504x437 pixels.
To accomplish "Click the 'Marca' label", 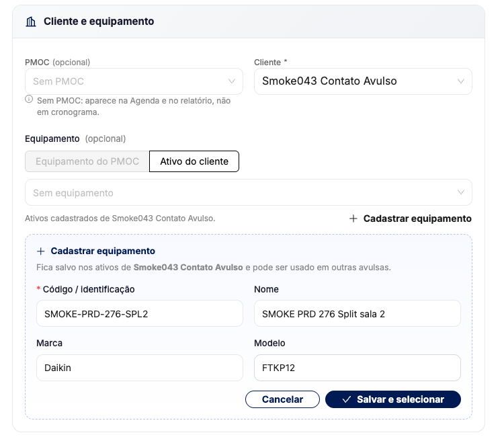I will point(49,344).
